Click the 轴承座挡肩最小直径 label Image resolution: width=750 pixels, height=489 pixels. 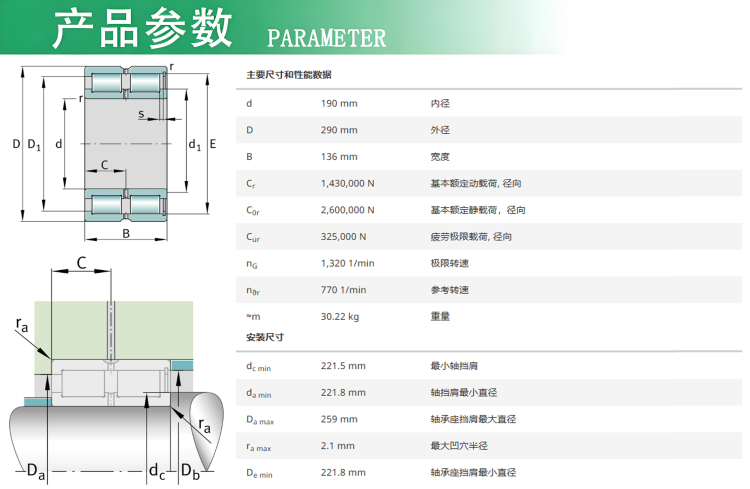coord(474,473)
